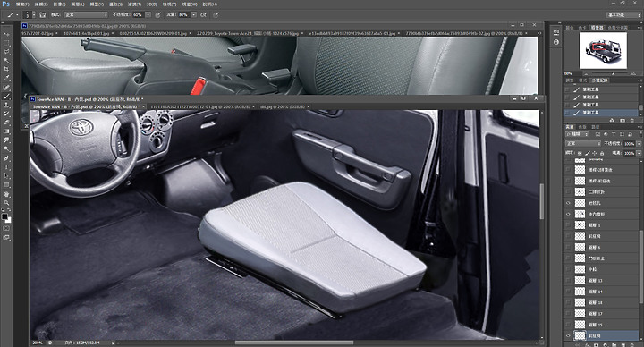Switch to the 步驟記錄 History panel tab
644x347 pixels.
click(599, 80)
